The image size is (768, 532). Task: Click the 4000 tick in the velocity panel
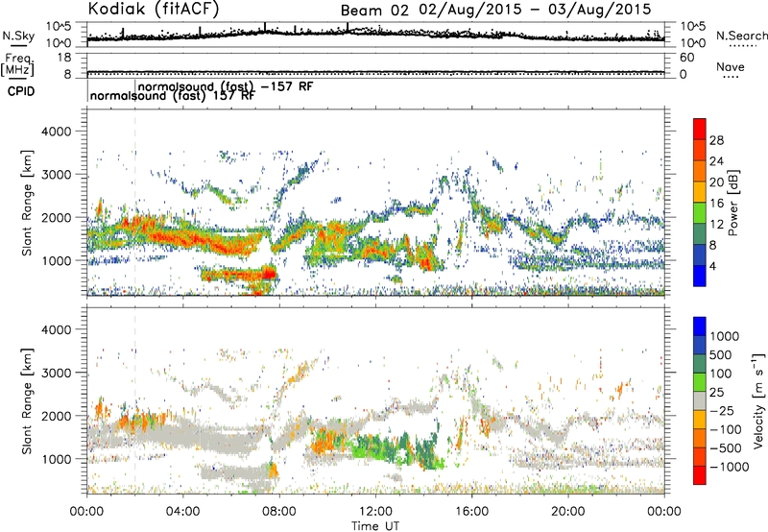56,330
